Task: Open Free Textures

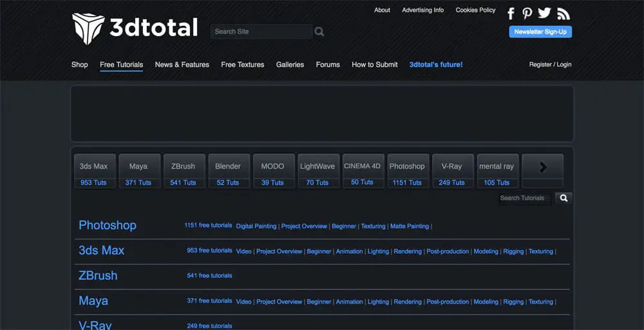Action: 243,64
